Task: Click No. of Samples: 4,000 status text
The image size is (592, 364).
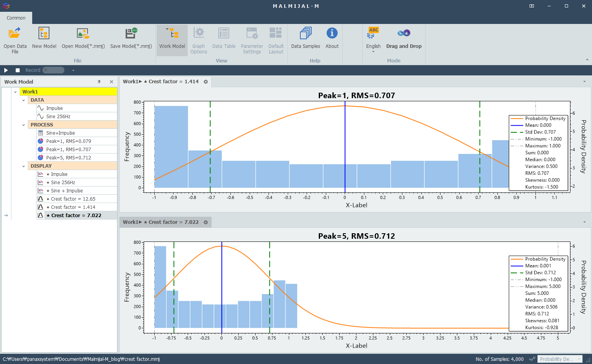Action: [x=499, y=359]
